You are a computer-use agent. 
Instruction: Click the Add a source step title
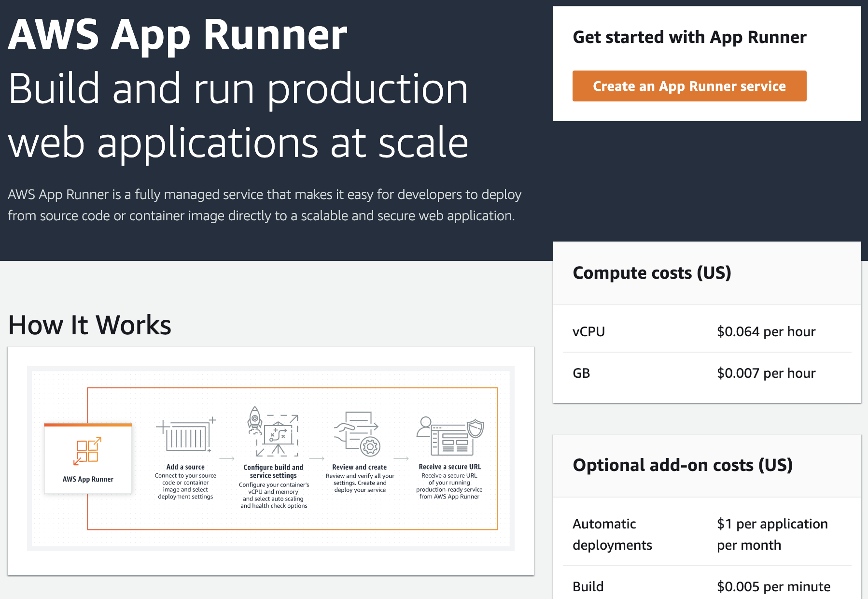185,467
